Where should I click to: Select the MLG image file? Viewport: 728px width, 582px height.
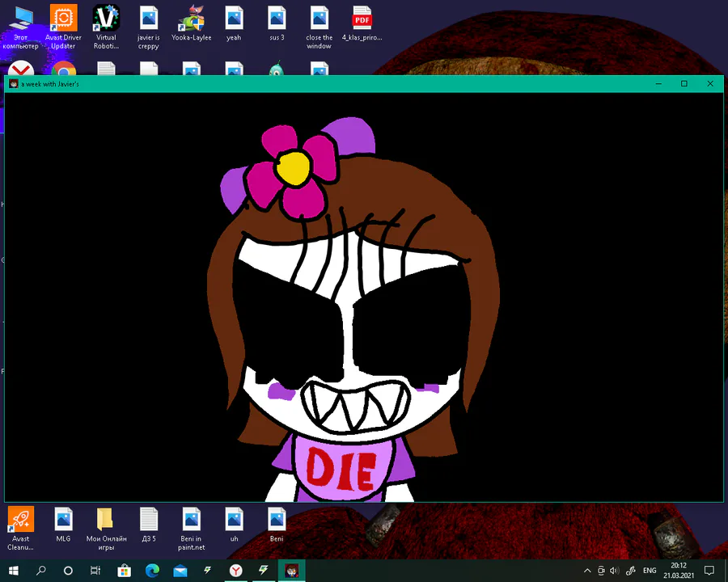[x=63, y=525]
